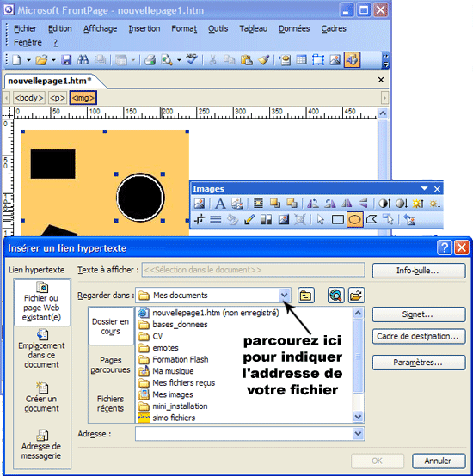
Task: Click the Paramètres button
Action: (419, 363)
